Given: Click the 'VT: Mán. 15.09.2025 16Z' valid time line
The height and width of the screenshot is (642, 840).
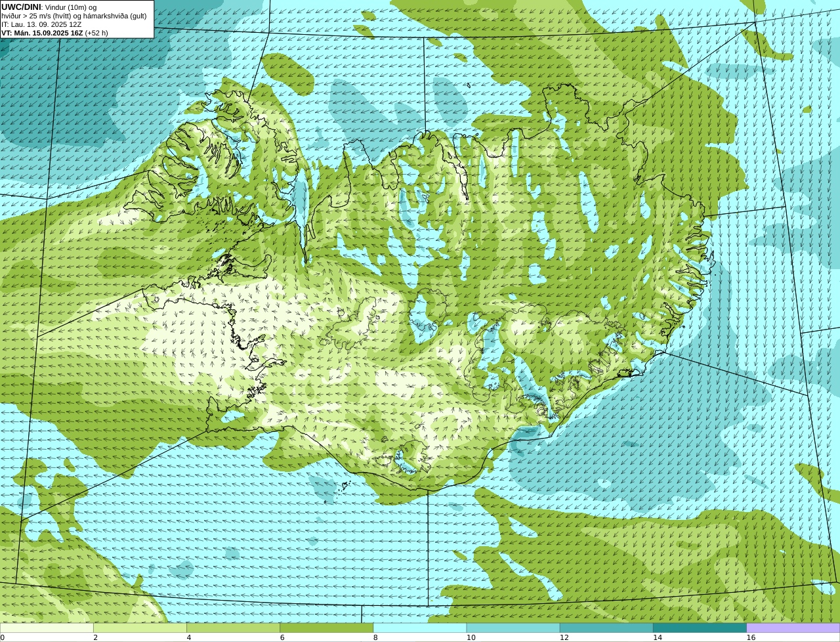Looking at the screenshot, I should 54,33.
